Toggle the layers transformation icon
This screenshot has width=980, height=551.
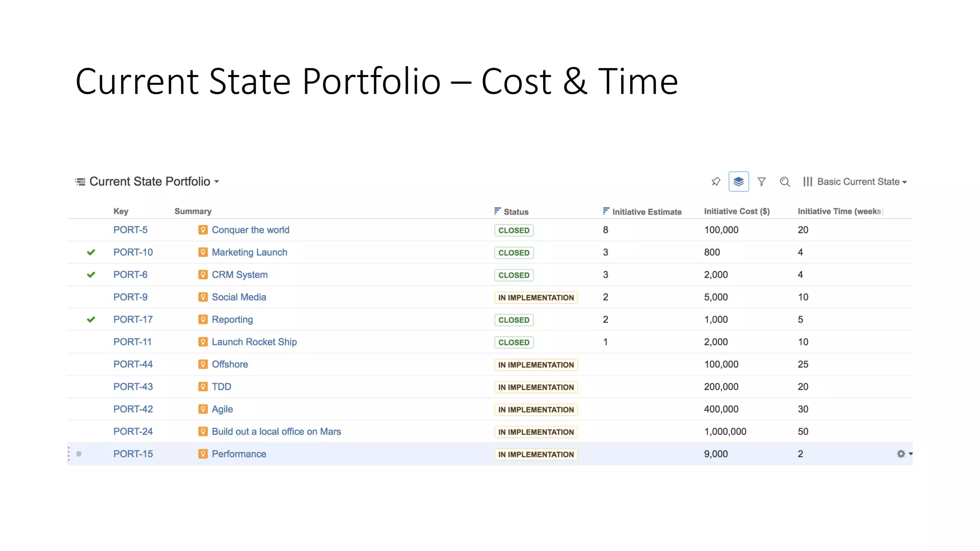click(738, 182)
